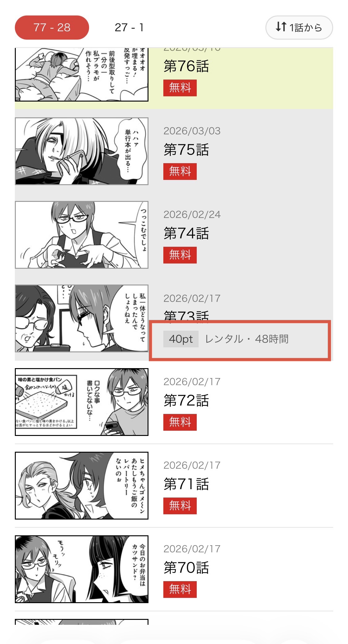Tap the 無料 badge for 第74話
Screen dimensions: 348x644
coord(180,255)
